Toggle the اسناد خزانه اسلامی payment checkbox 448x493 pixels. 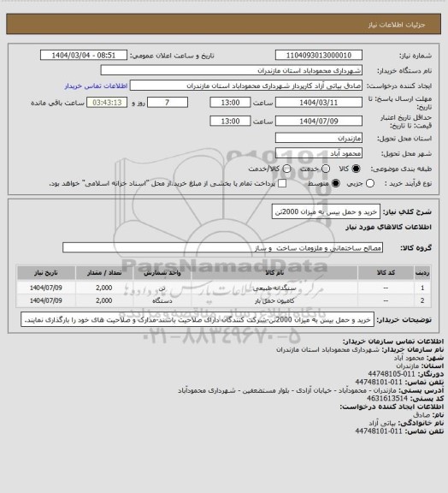point(282,183)
